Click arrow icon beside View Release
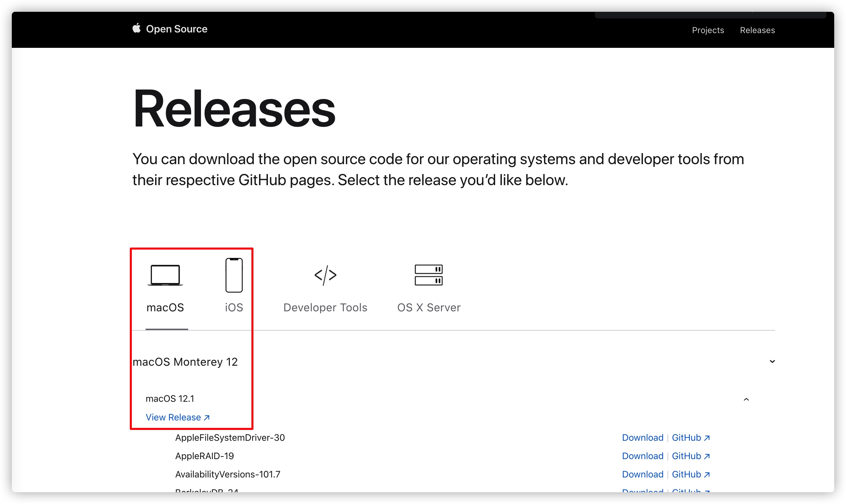The height and width of the screenshot is (504, 846). [207, 418]
